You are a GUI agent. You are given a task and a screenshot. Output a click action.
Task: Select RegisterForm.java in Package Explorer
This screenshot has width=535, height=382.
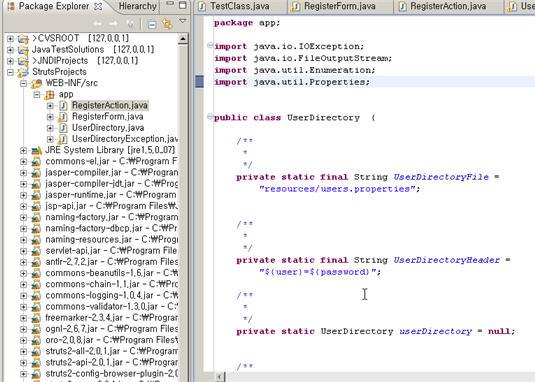(x=107, y=117)
